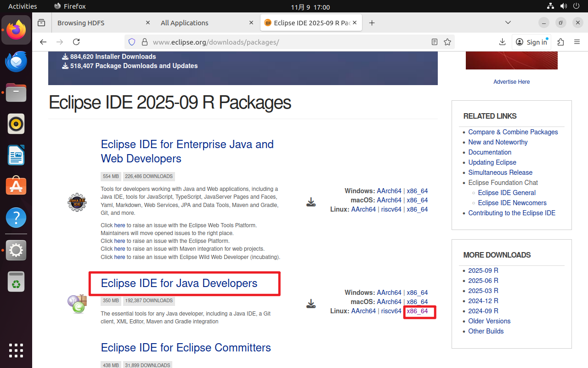Image resolution: width=588 pixels, height=368 pixels.
Task: Open the Firefox extensions panel
Action: [x=560, y=42]
